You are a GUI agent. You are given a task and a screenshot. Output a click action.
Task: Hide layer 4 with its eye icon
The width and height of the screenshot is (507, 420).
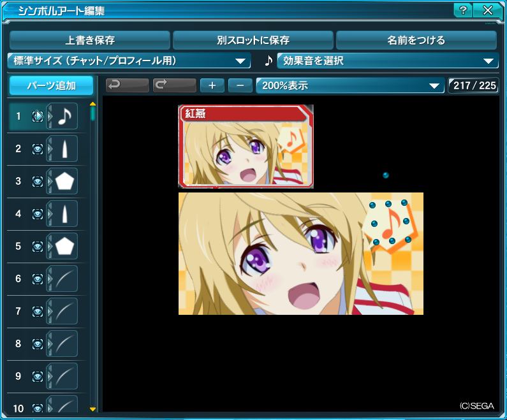(x=38, y=214)
